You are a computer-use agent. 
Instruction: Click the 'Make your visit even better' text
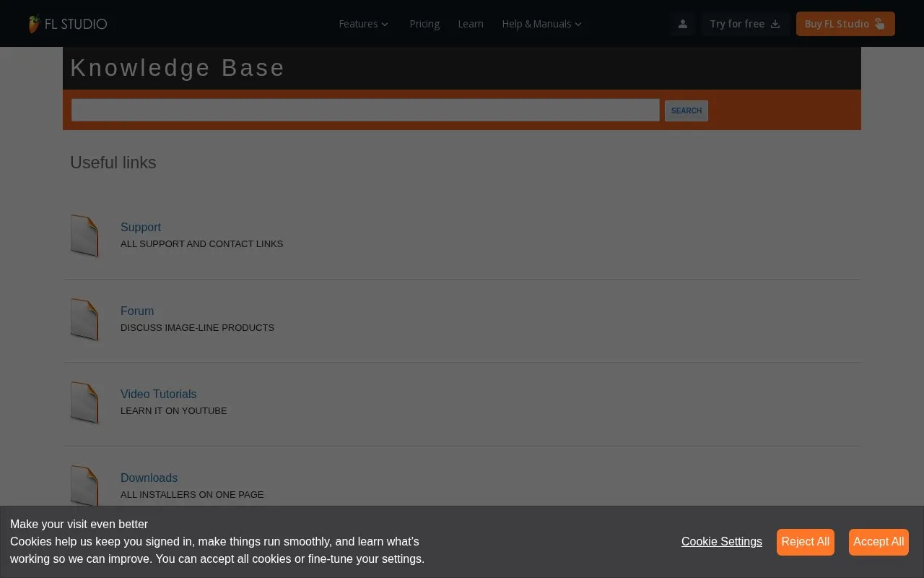[79, 525]
